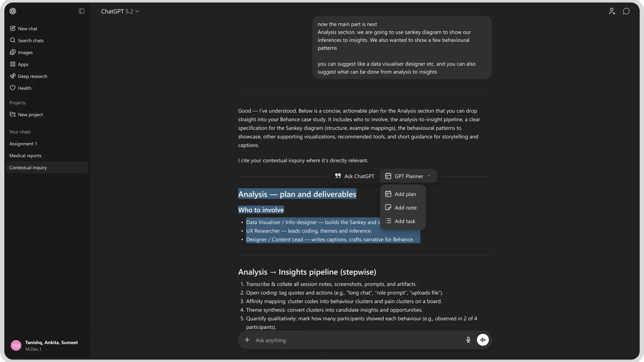644x362 pixels.
Task: Start voice mode with waveform button
Action: [x=483, y=340]
